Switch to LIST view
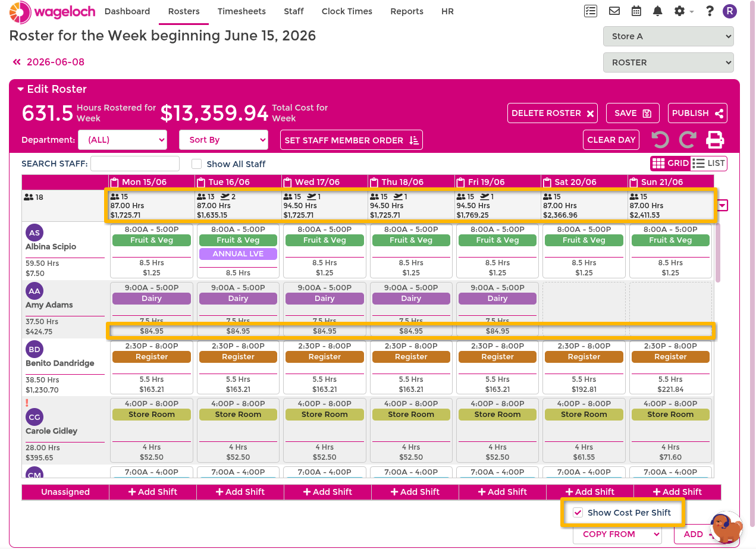756x549 pixels. pos(709,163)
